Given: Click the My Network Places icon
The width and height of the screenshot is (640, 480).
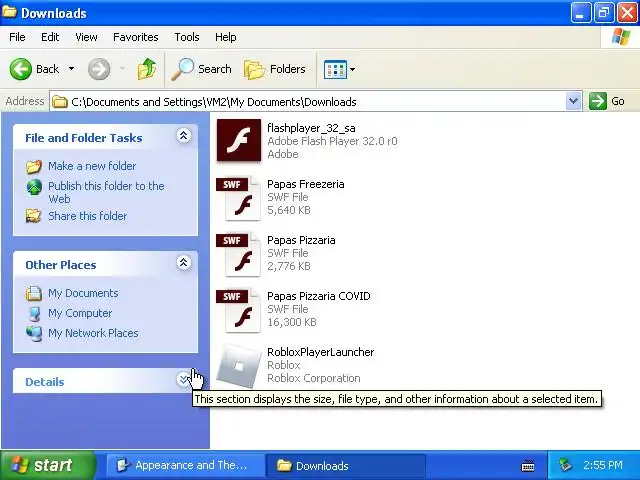Looking at the screenshot, I should click(34, 333).
